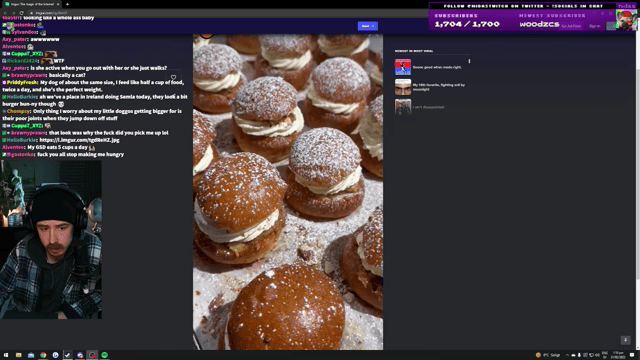
Task: Click the 'Go Ad-Free' header link
Action: (571, 26)
